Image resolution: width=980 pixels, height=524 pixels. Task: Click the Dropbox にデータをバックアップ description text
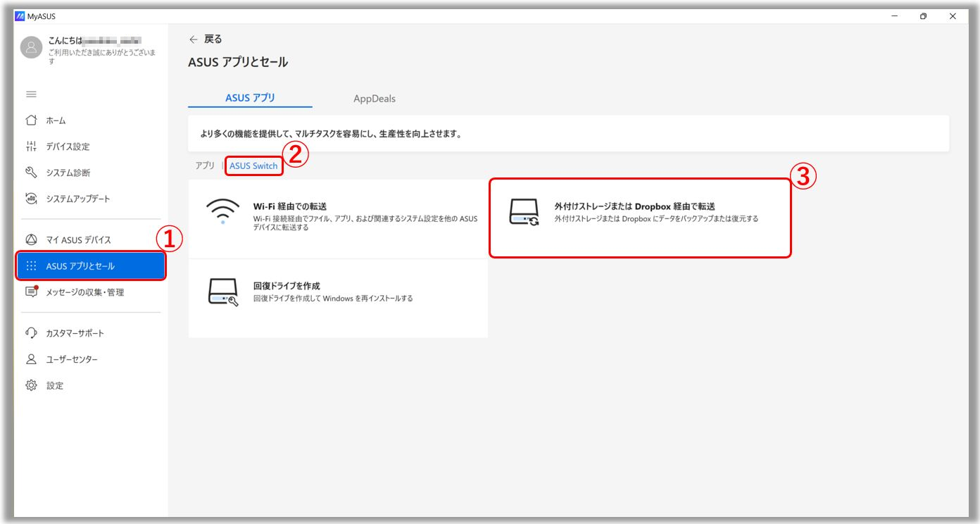656,219
